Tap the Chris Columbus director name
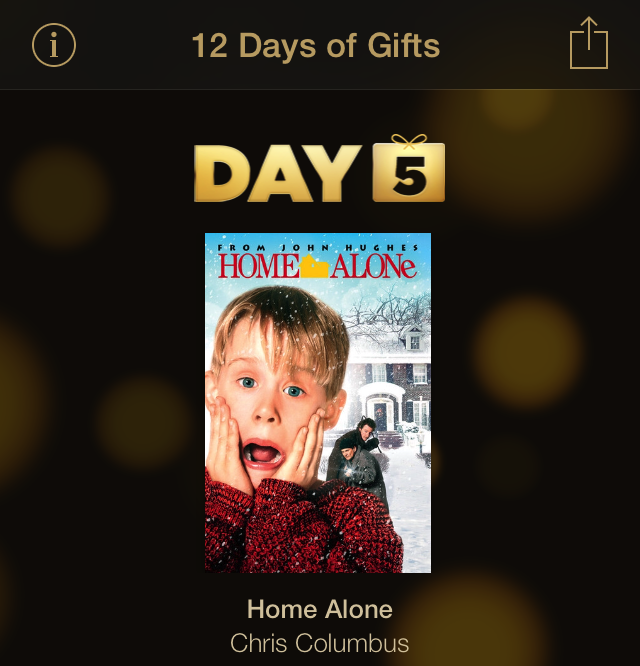Viewport: 640px width, 666px height. pyautogui.click(x=319, y=643)
